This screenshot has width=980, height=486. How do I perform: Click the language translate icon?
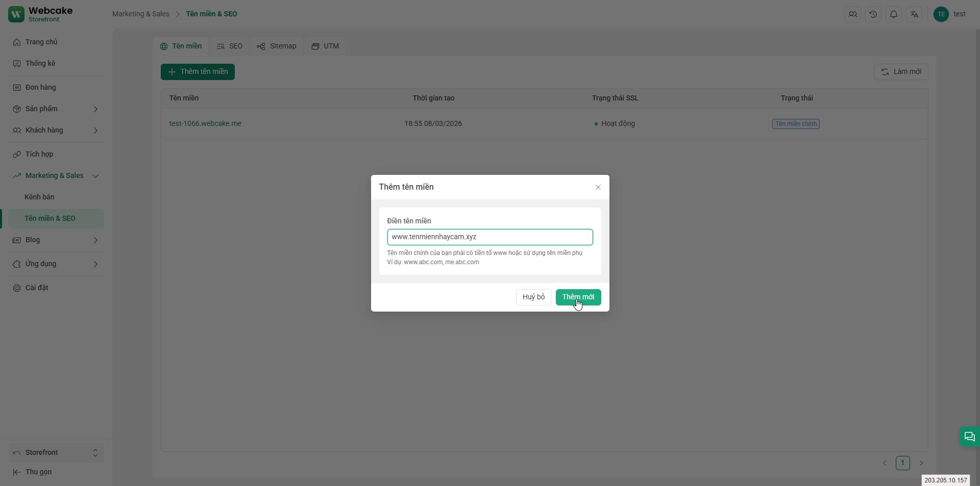point(914,14)
